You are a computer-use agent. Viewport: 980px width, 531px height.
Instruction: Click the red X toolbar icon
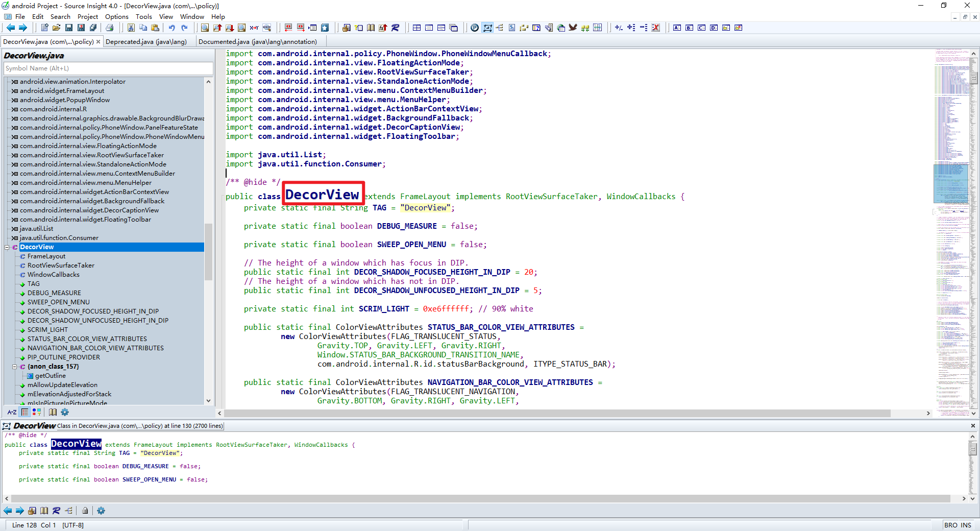click(656, 28)
